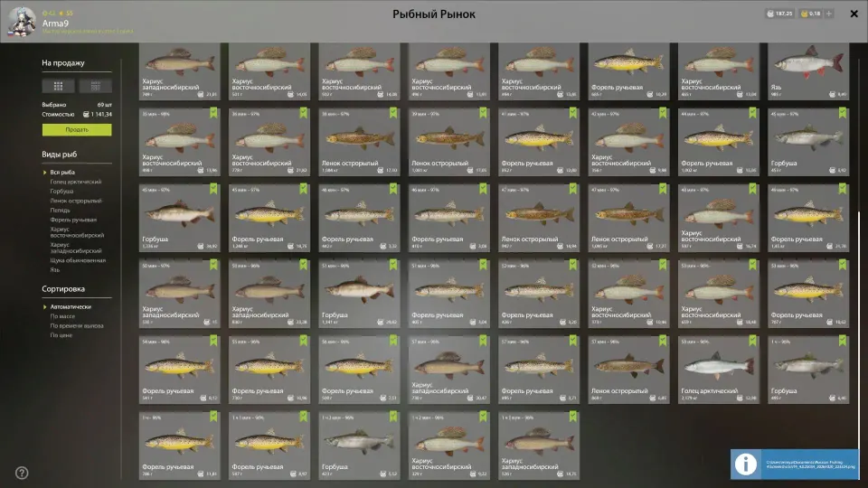Select the Хариус западносибирский 526 г card
Screen dimensions: 868x488
(539, 445)
